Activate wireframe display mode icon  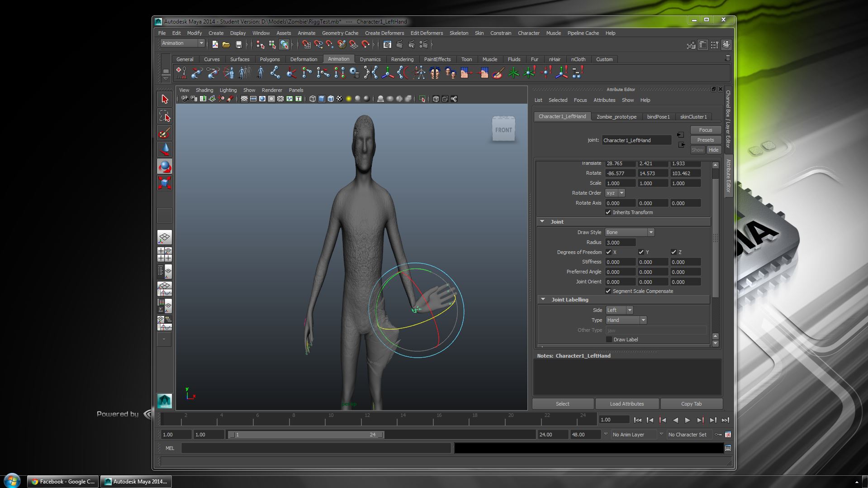pos(312,99)
